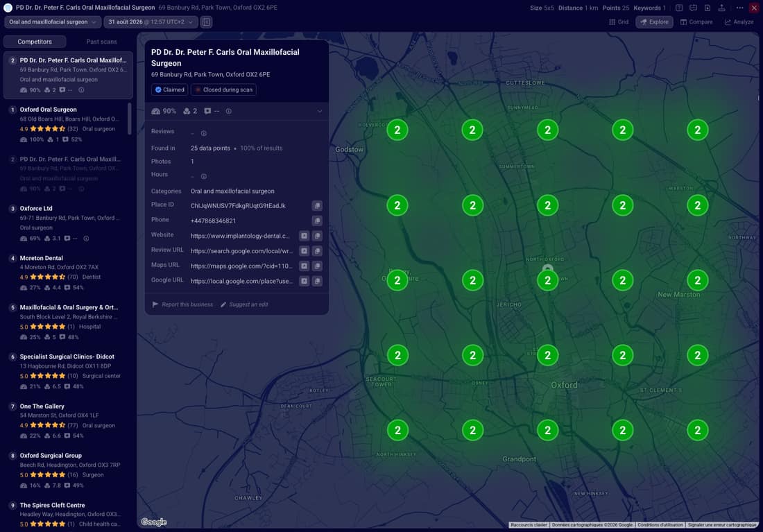Screen dimensions: 763x532
Task: Copy the Maps URL link
Action: pos(317,266)
